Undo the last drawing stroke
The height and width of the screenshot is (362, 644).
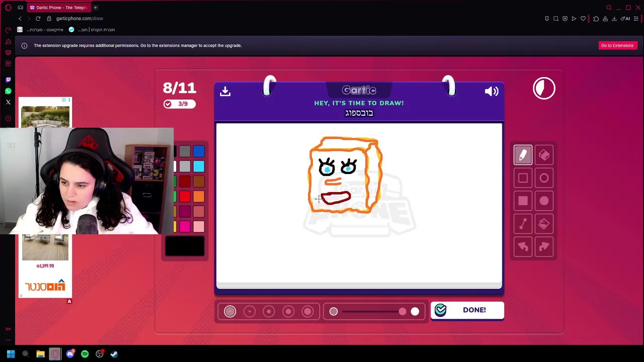(x=523, y=247)
